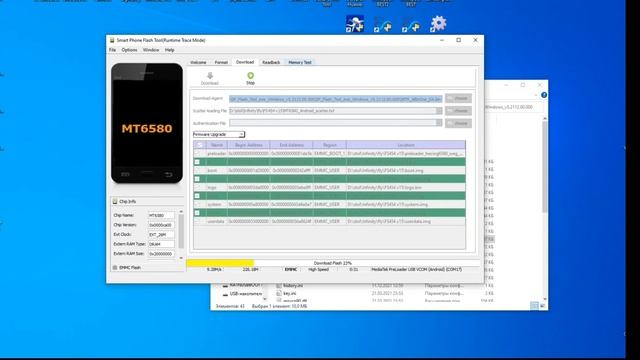
Task: Click the Stop icon in the Download tab
Action: pyautogui.click(x=250, y=76)
